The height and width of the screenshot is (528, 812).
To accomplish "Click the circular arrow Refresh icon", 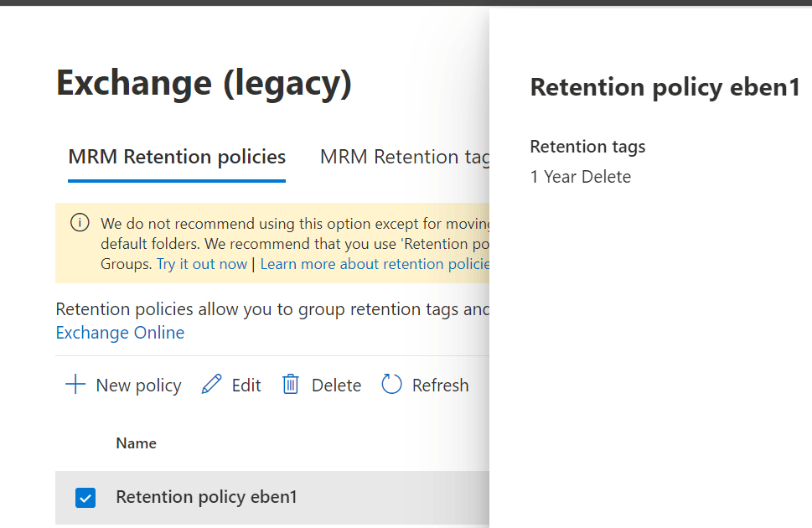I will [391, 385].
